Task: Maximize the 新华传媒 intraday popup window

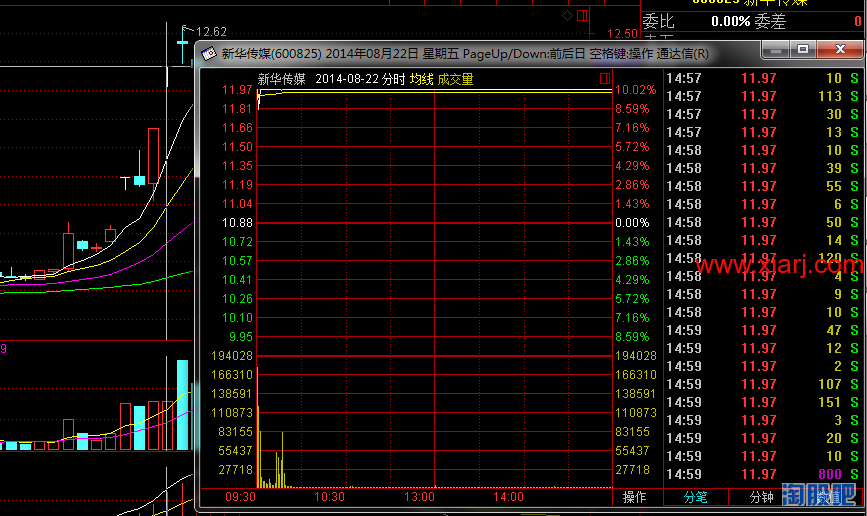Action: (x=803, y=50)
